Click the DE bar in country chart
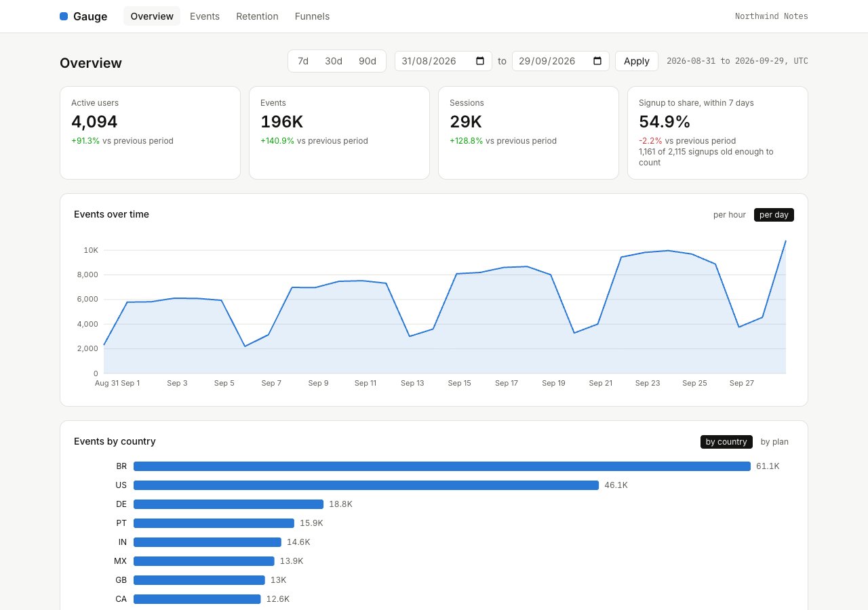 point(229,504)
